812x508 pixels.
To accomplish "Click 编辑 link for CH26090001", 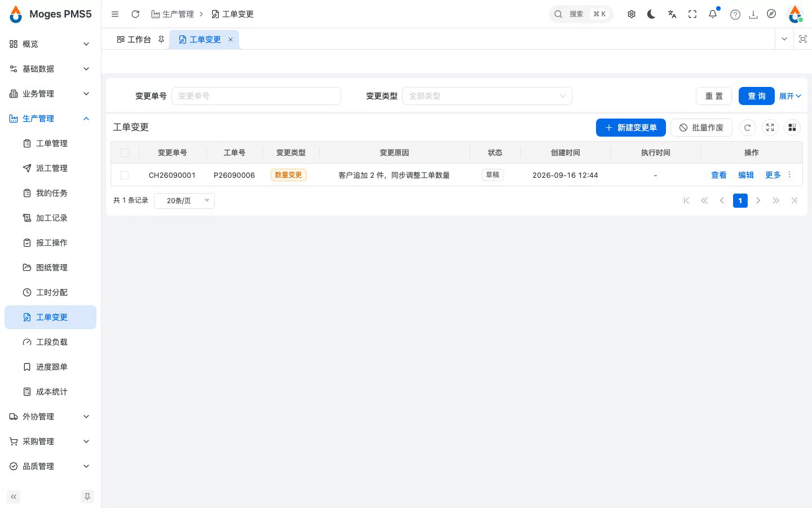I will tap(746, 175).
